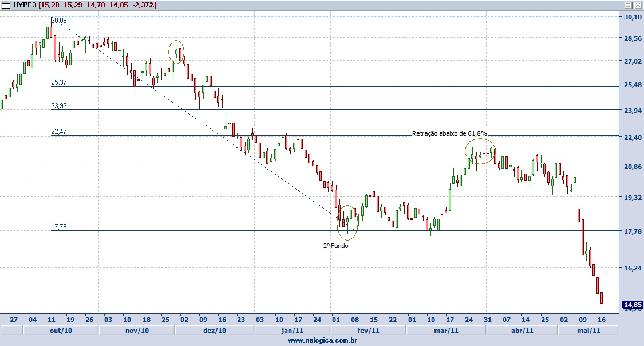Screen dimensions: 644x346
Task: Select the '2º Fundo' annotation text
Action: coord(335,246)
